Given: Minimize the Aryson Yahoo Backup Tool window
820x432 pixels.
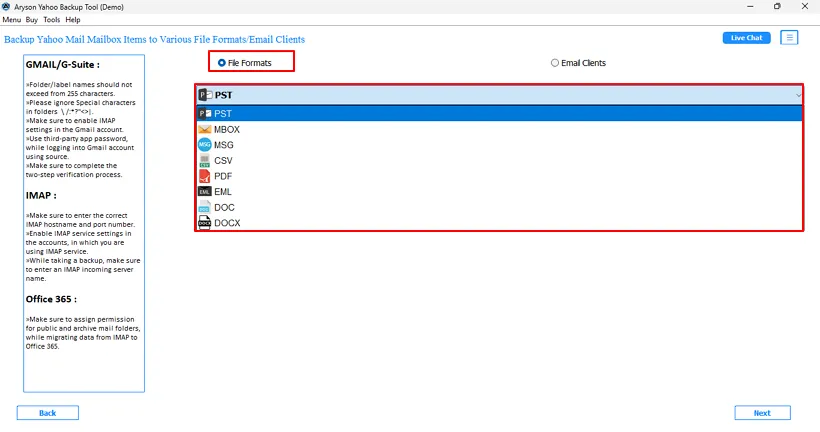Looking at the screenshot, I should click(x=750, y=7).
